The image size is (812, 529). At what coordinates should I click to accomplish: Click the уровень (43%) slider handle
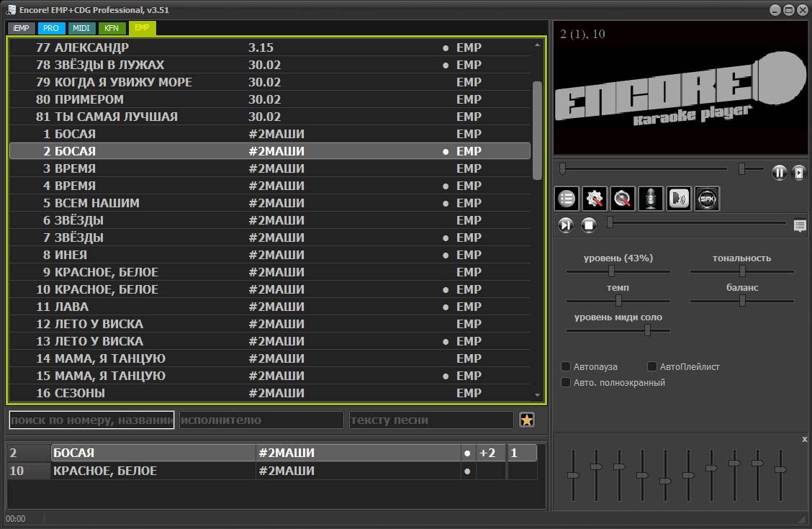point(612,271)
